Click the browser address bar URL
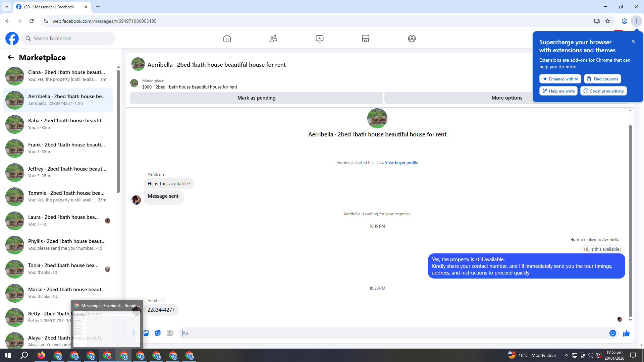This screenshot has height=362, width=644. click(x=104, y=21)
